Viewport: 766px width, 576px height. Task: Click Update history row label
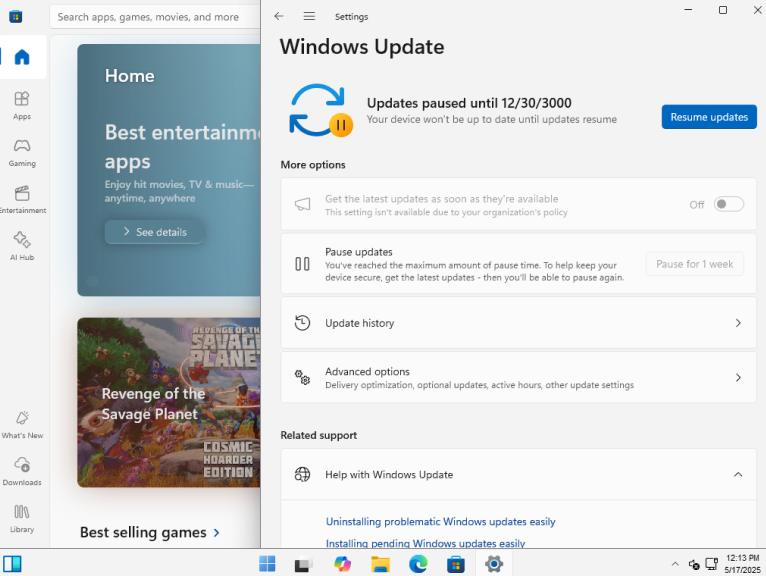pos(360,323)
